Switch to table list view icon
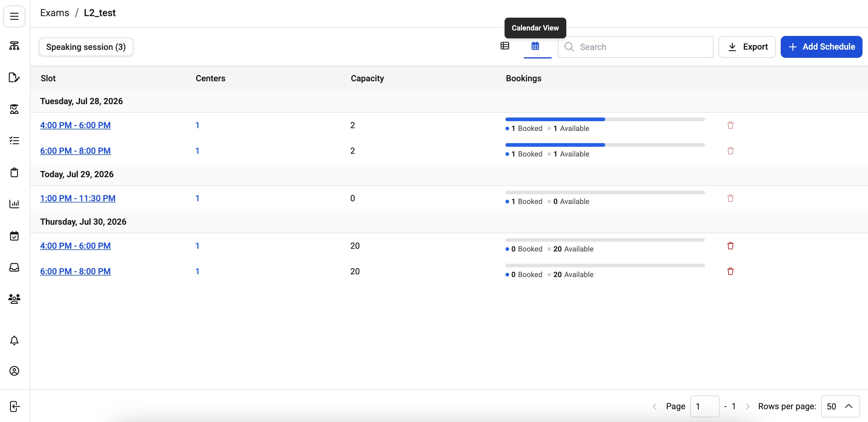The width and height of the screenshot is (868, 422). point(505,46)
